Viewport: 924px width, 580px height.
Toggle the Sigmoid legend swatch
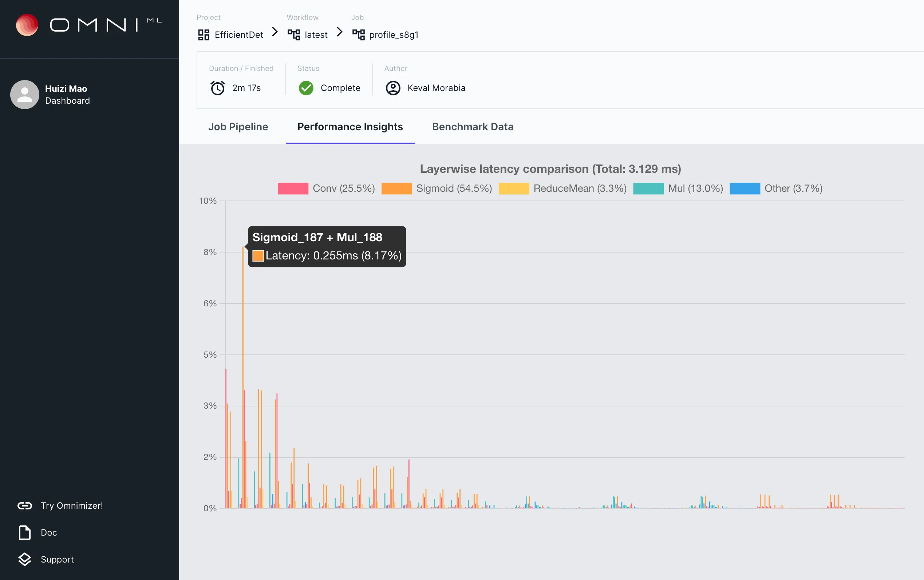point(397,188)
